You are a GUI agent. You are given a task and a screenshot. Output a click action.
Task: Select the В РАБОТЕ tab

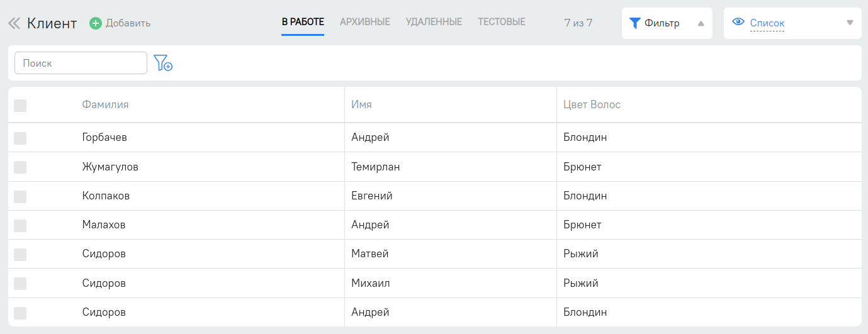tap(303, 22)
